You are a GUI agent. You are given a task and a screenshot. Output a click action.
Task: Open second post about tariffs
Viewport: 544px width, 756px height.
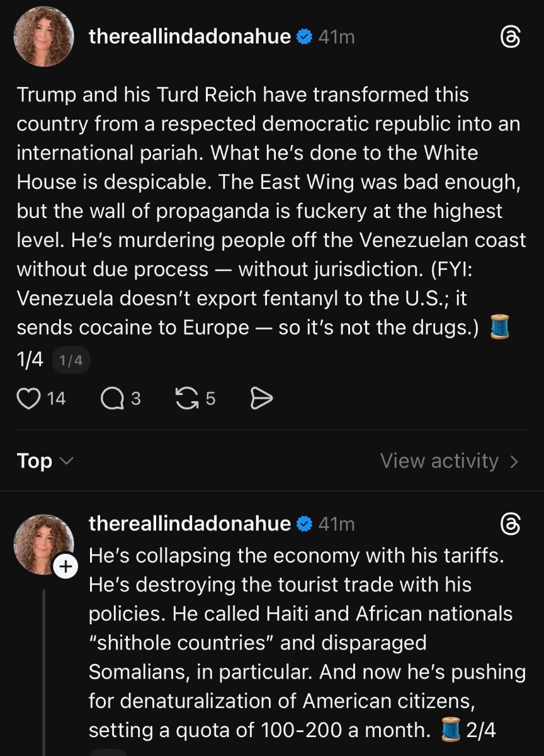[302, 643]
